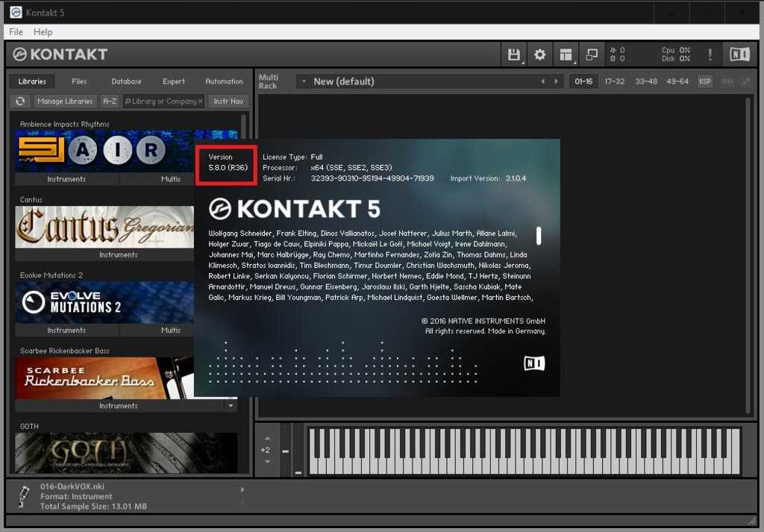Screen dimensions: 764x532
Task: Click the minimized view icon
Action: [x=592, y=54]
